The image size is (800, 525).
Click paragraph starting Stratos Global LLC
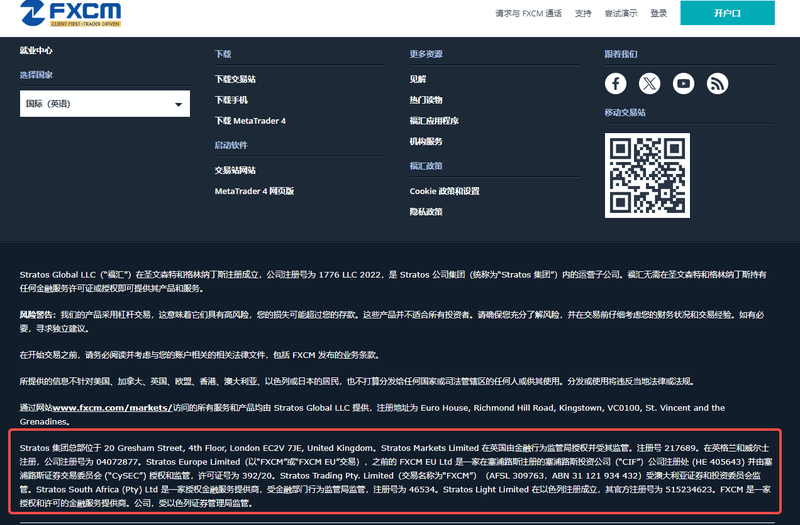point(393,282)
